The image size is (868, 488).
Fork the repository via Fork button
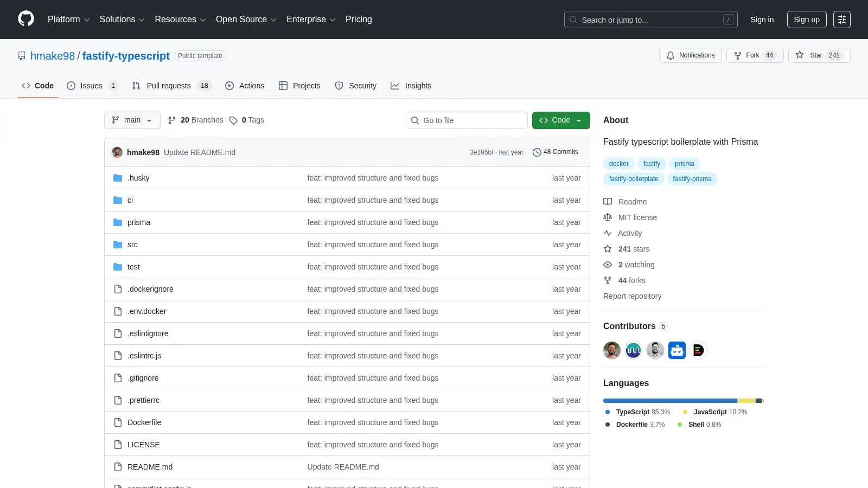coord(755,55)
